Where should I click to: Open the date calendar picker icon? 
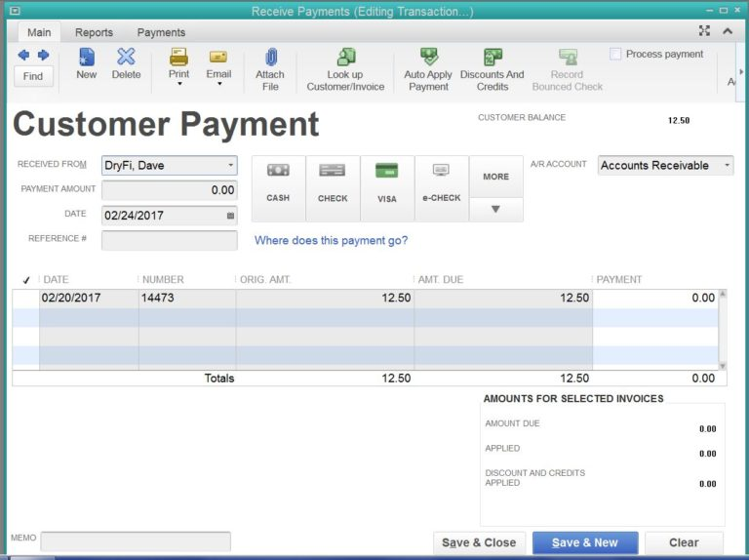pos(230,216)
